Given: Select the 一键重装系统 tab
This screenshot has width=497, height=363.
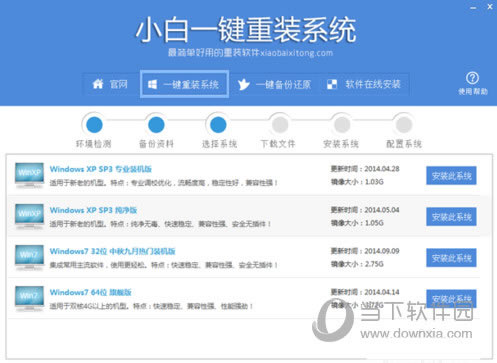Looking at the screenshot, I should (184, 84).
